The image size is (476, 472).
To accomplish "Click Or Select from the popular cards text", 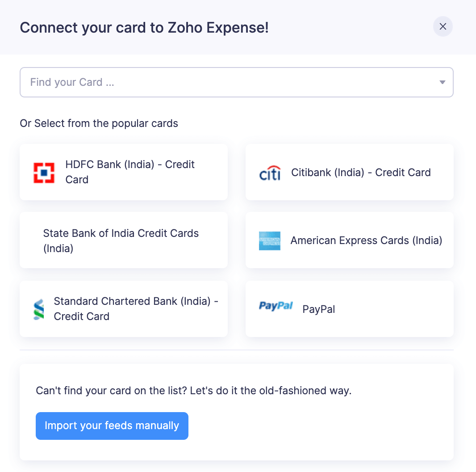I will pyautogui.click(x=99, y=123).
